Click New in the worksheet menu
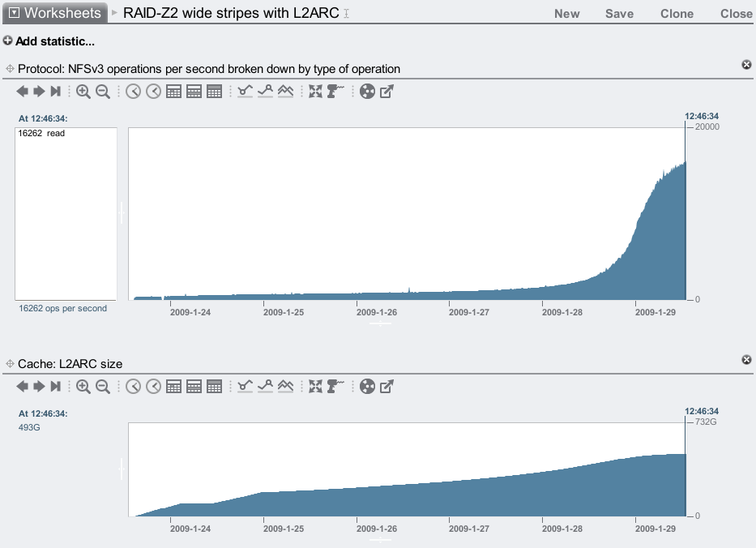 pos(566,14)
